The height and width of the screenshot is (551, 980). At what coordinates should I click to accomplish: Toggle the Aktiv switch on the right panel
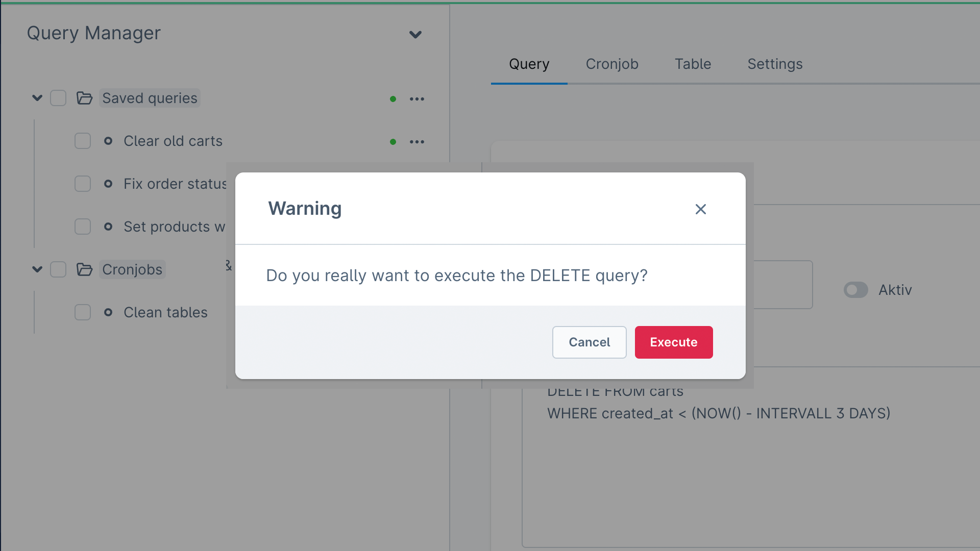(x=855, y=290)
